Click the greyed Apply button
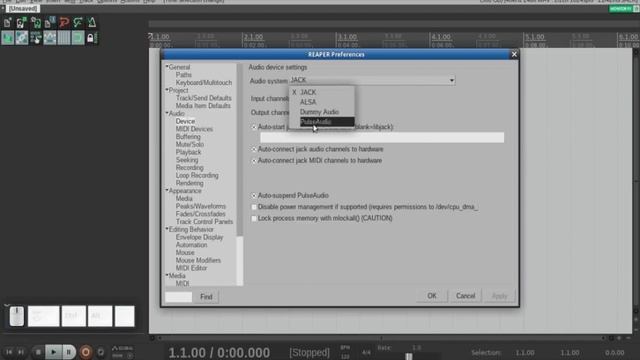The width and height of the screenshot is (640, 360). pyautogui.click(x=499, y=296)
